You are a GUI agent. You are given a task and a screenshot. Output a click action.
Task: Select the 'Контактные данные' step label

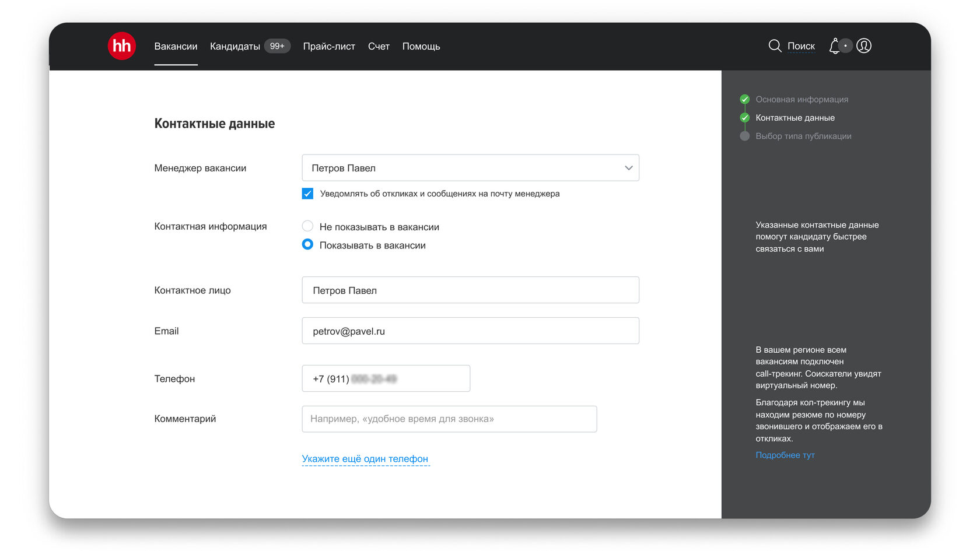tap(795, 118)
